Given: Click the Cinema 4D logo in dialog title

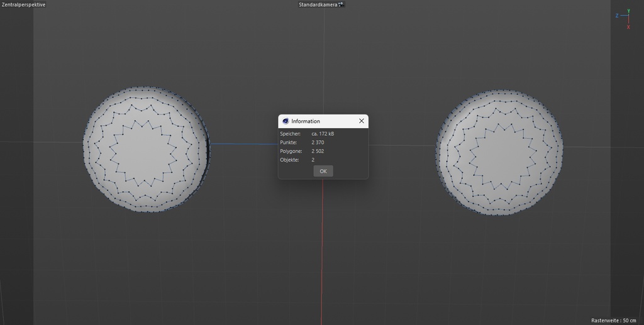Looking at the screenshot, I should click(x=286, y=121).
